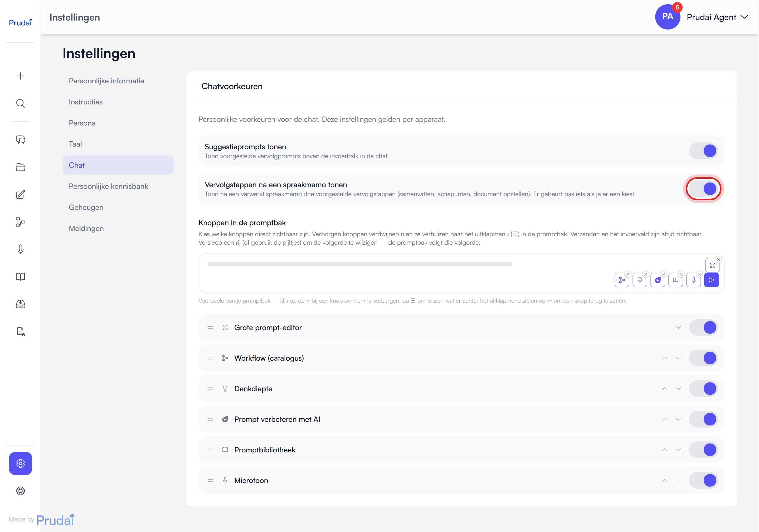Viewport: 759px width, 532px height.
Task: Open the Prudai Agent account dropdown
Action: (717, 17)
